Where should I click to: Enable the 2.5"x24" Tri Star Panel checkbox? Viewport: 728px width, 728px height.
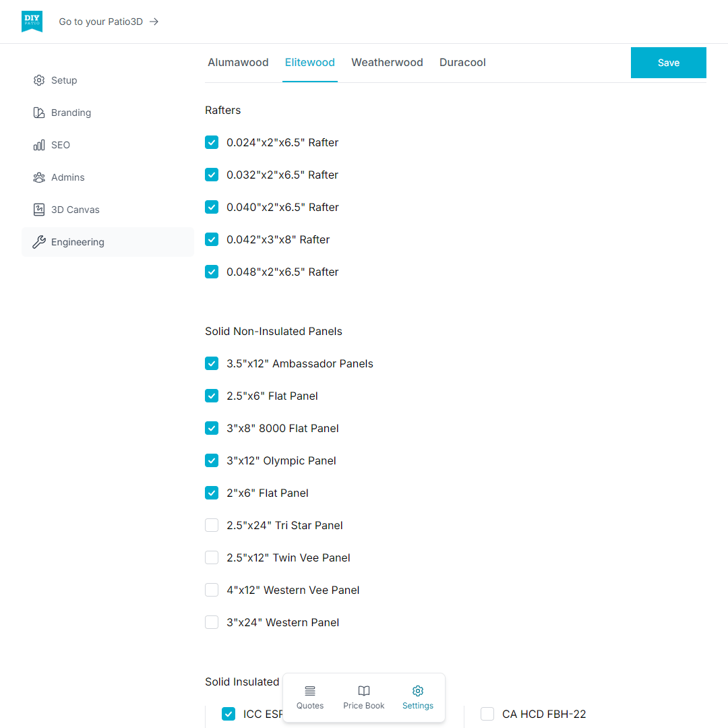[x=212, y=525]
